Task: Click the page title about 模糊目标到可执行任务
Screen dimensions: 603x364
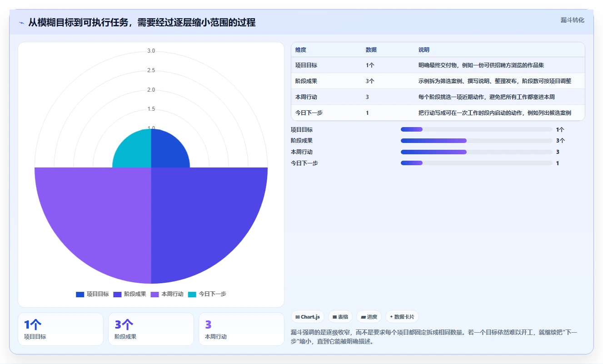Action: coord(142,22)
